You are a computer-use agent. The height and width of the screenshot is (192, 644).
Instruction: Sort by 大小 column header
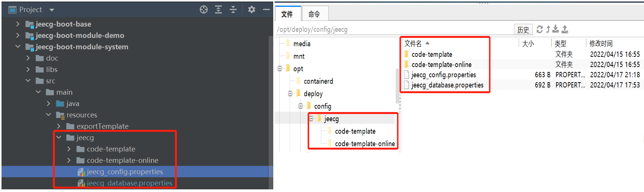pyautogui.click(x=528, y=43)
